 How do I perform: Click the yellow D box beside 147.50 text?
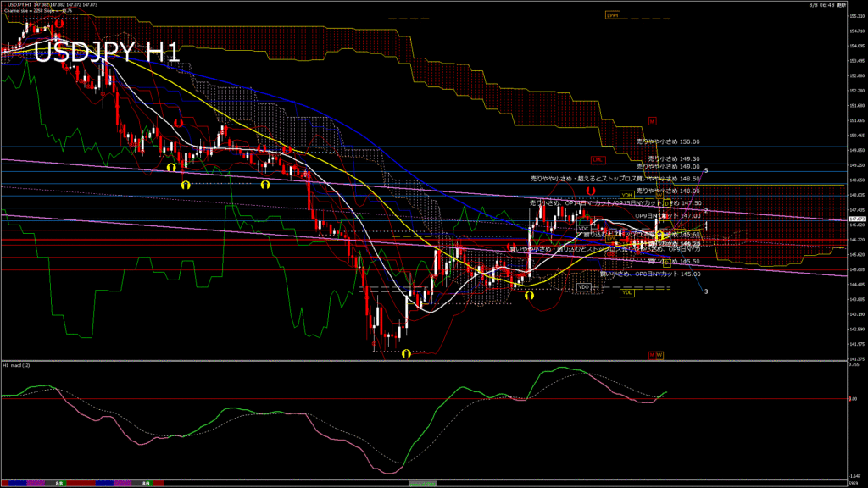tap(667, 203)
